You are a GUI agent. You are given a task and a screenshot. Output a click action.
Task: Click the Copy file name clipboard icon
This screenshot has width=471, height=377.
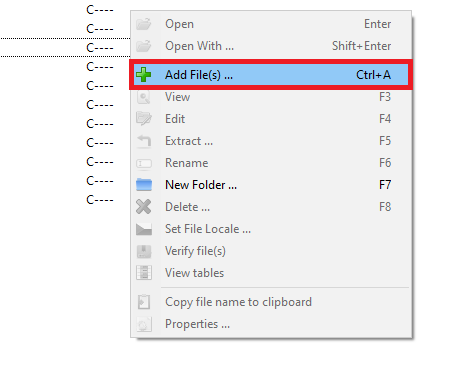(144, 302)
